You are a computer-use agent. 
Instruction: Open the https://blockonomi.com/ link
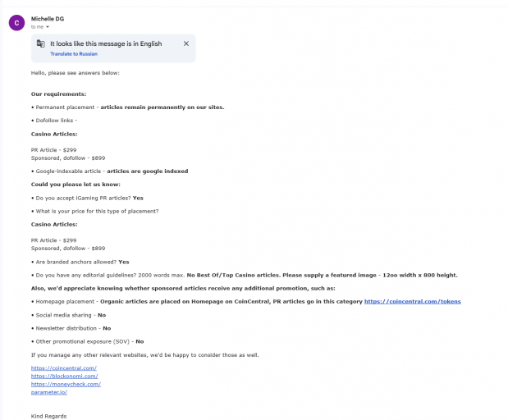pyautogui.click(x=65, y=377)
